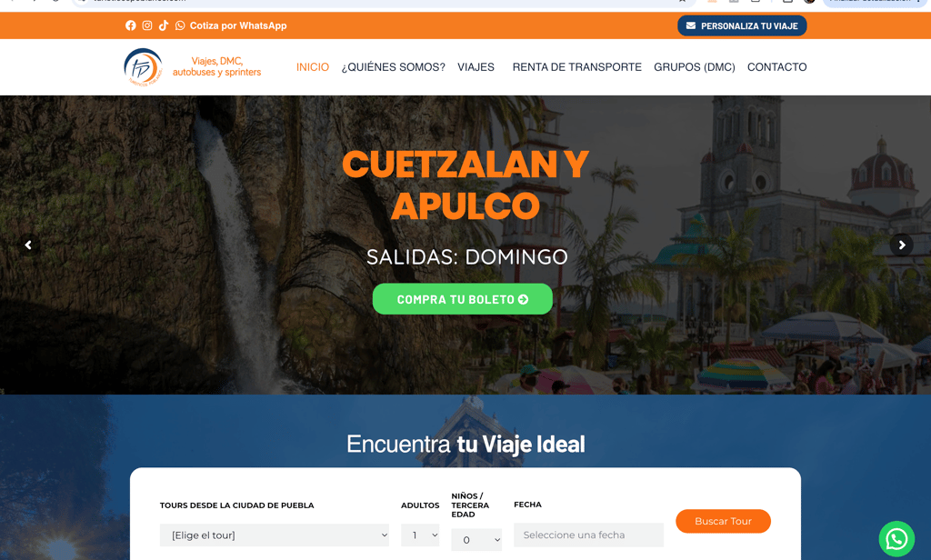Go to Renta de Transporte page
The width and height of the screenshot is (931, 560).
[x=577, y=67]
